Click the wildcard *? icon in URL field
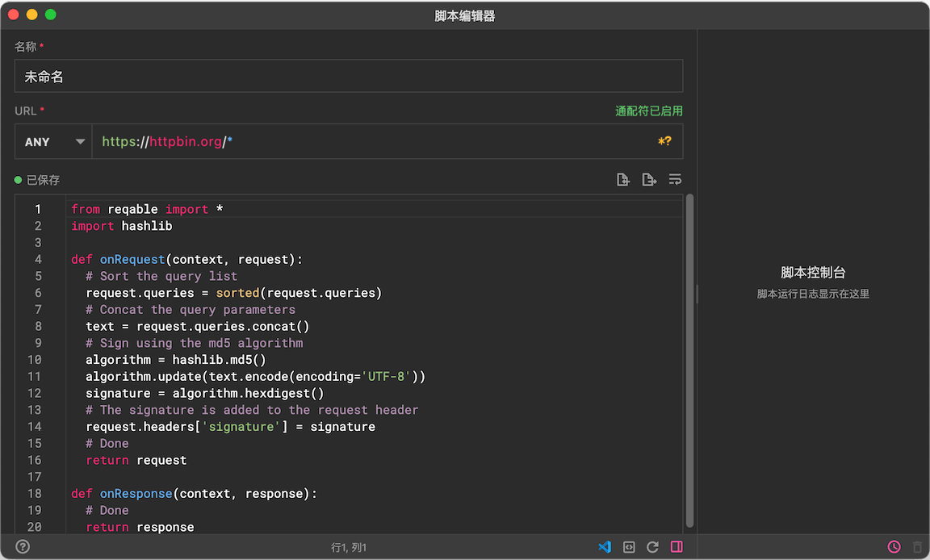Viewport: 930px width, 560px height. 665,141
